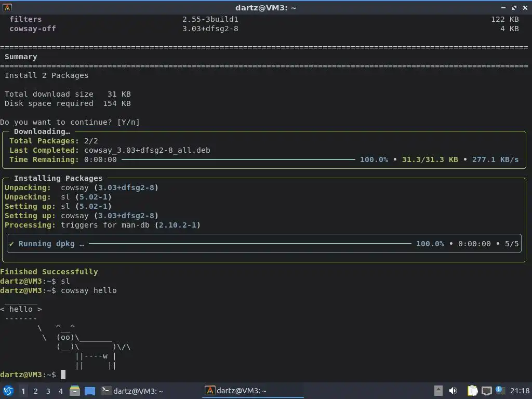
Task: Click the terminal cursor at last prompt
Action: 63,375
